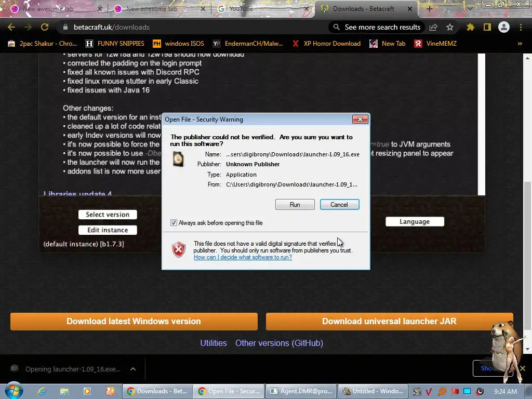Expand the launcher-1.09_16.exe download options arrow

133,369
